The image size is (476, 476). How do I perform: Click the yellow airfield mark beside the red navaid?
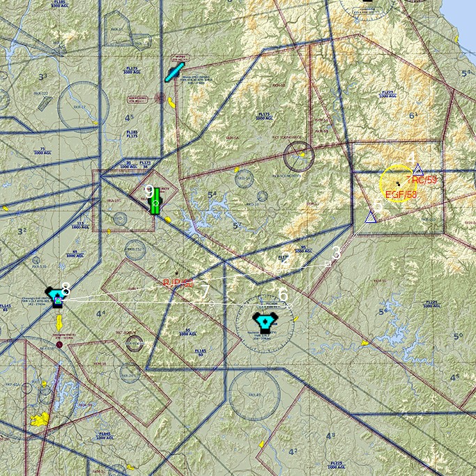coord(171,102)
